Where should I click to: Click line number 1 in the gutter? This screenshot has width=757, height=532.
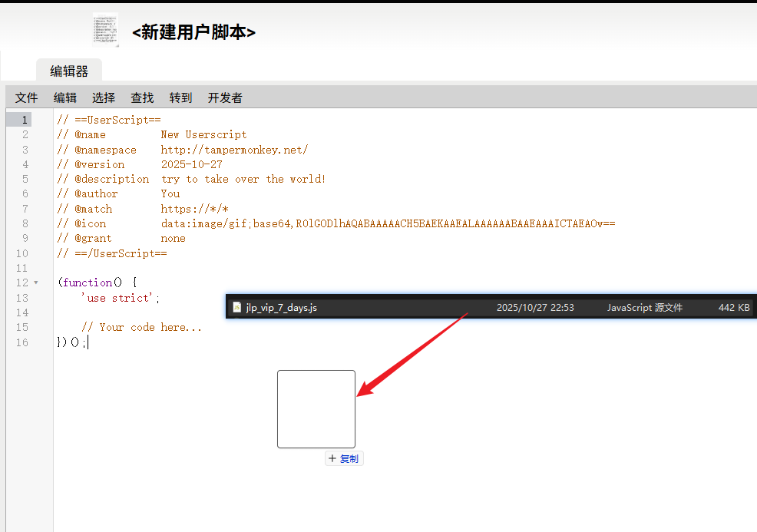pos(25,120)
